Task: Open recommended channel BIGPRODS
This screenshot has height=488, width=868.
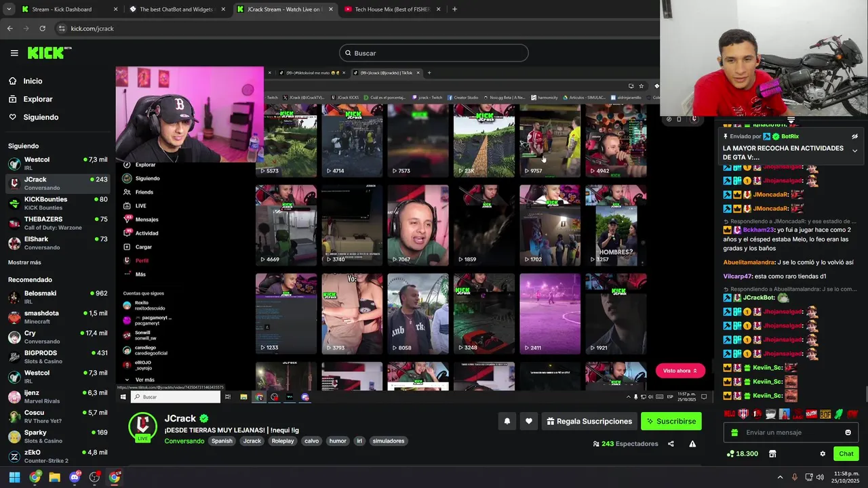Action: (58, 357)
